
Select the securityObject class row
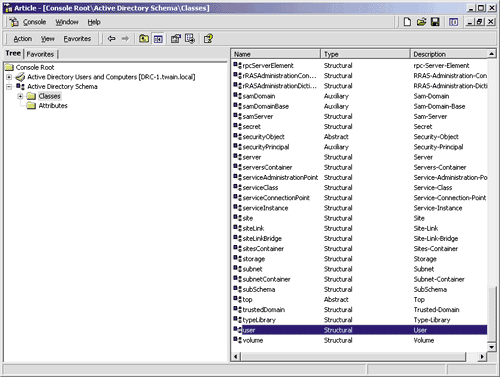360,137
